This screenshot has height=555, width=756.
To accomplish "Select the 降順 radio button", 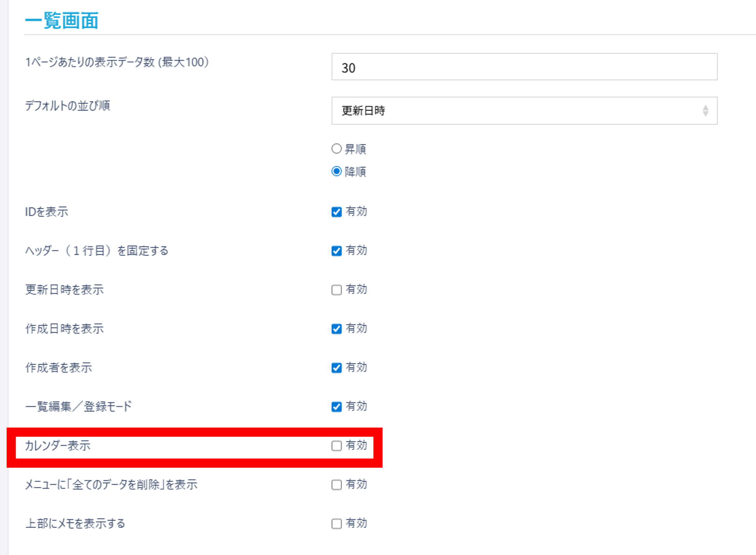I will point(336,171).
